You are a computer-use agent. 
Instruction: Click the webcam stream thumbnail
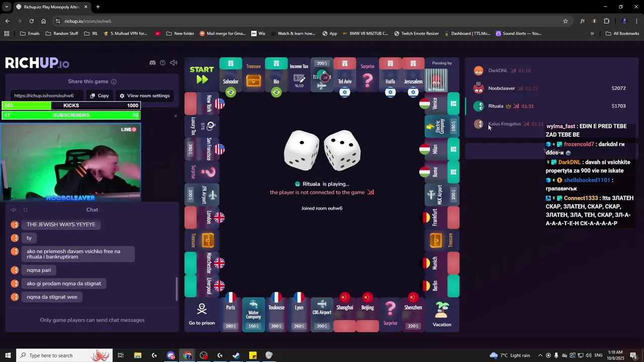71,162
